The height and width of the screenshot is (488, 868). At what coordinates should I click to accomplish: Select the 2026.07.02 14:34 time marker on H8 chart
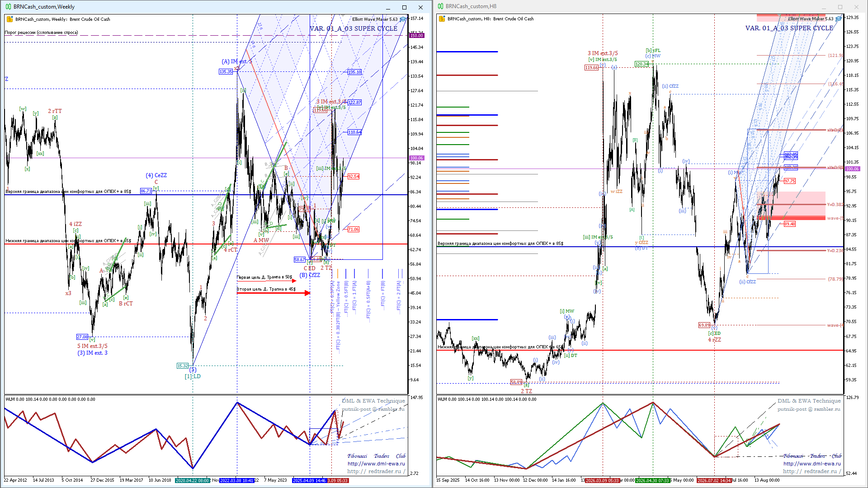coord(714,480)
